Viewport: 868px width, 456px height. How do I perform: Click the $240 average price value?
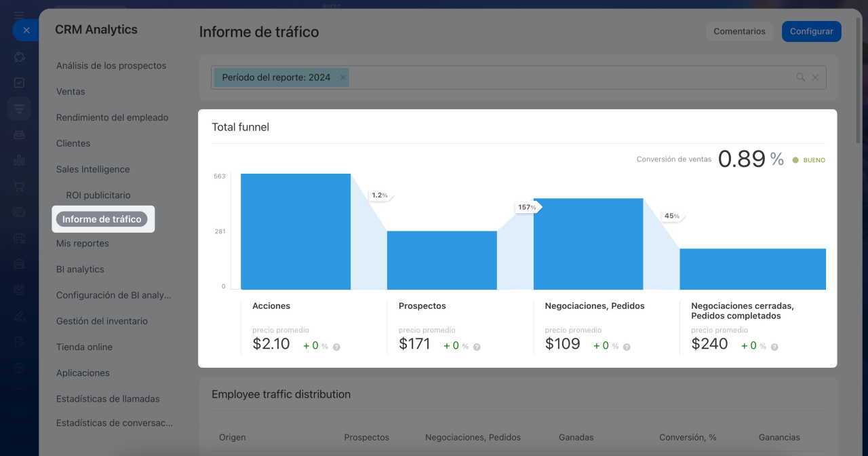(x=709, y=344)
